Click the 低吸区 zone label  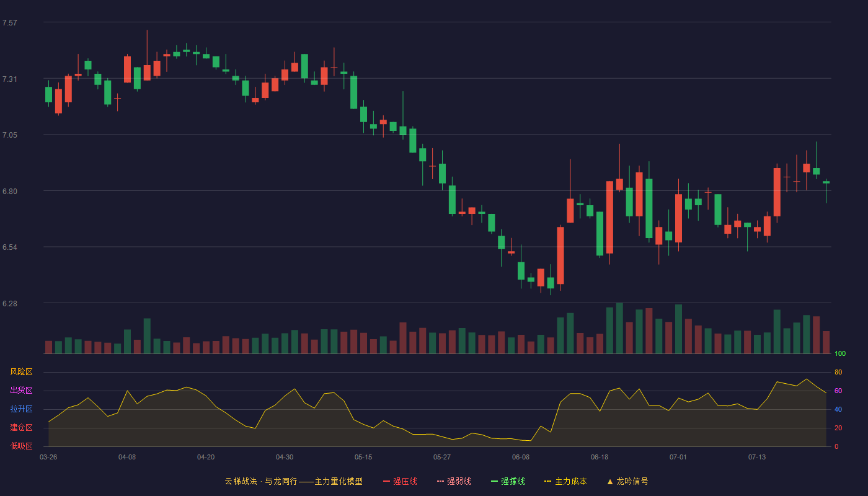click(21, 446)
